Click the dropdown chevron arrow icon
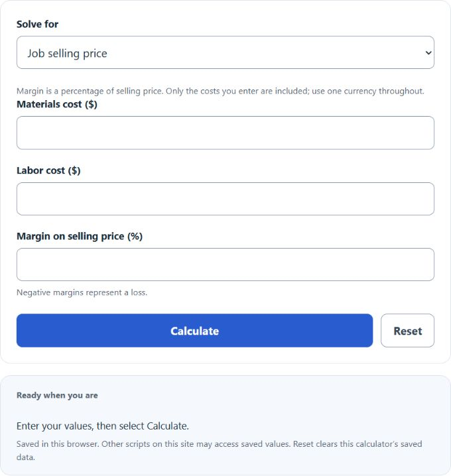This screenshot has width=451, height=476. coord(428,53)
